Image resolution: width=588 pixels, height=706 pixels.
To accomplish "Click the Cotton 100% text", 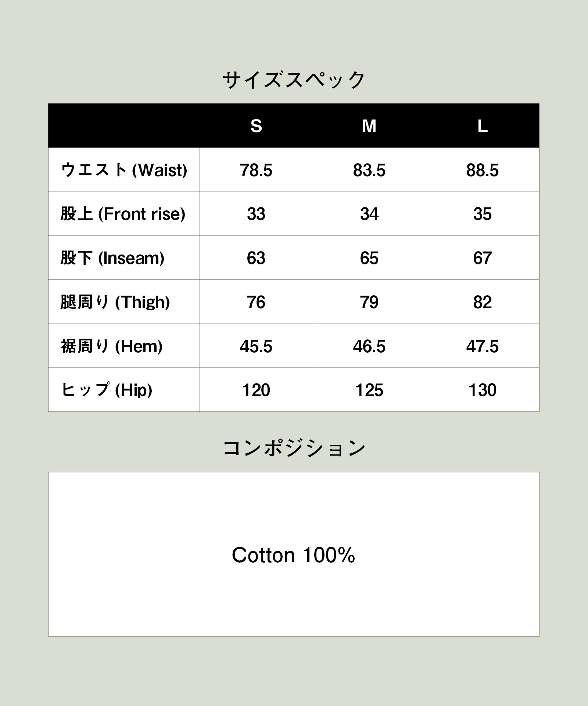I will pyautogui.click(x=293, y=555).
